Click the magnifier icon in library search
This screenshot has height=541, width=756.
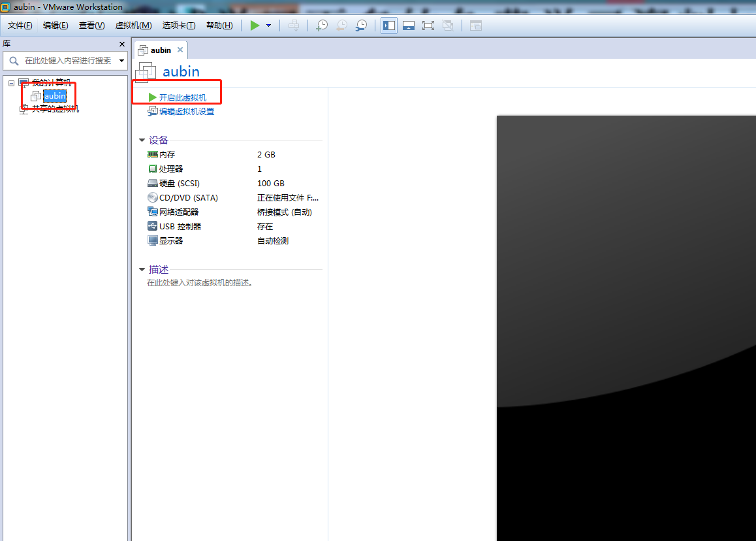tap(14, 61)
